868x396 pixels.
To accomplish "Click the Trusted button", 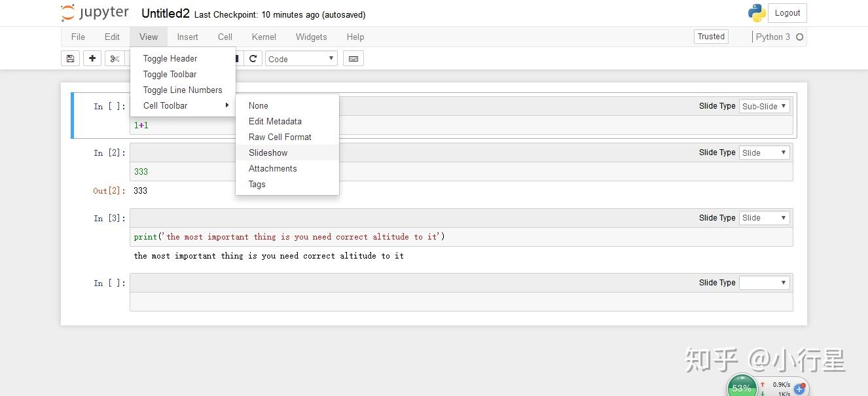I will coord(711,37).
